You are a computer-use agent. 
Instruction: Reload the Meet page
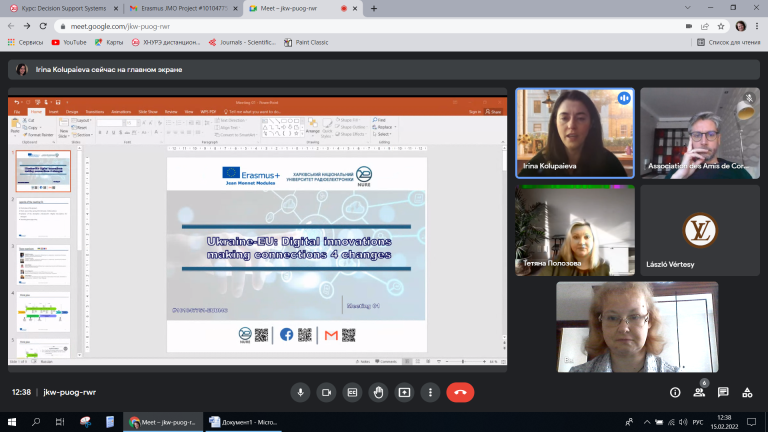pyautogui.click(x=43, y=26)
